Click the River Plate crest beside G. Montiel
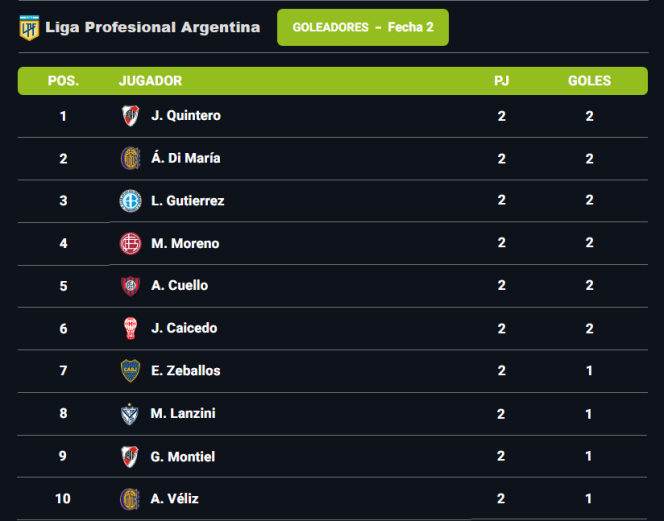The width and height of the screenshot is (664, 521). point(130,457)
